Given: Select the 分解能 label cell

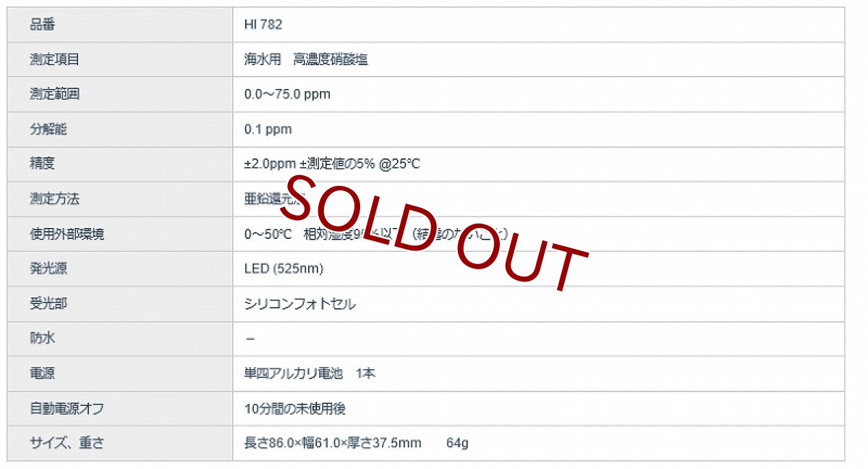Looking at the screenshot, I should [x=48, y=130].
